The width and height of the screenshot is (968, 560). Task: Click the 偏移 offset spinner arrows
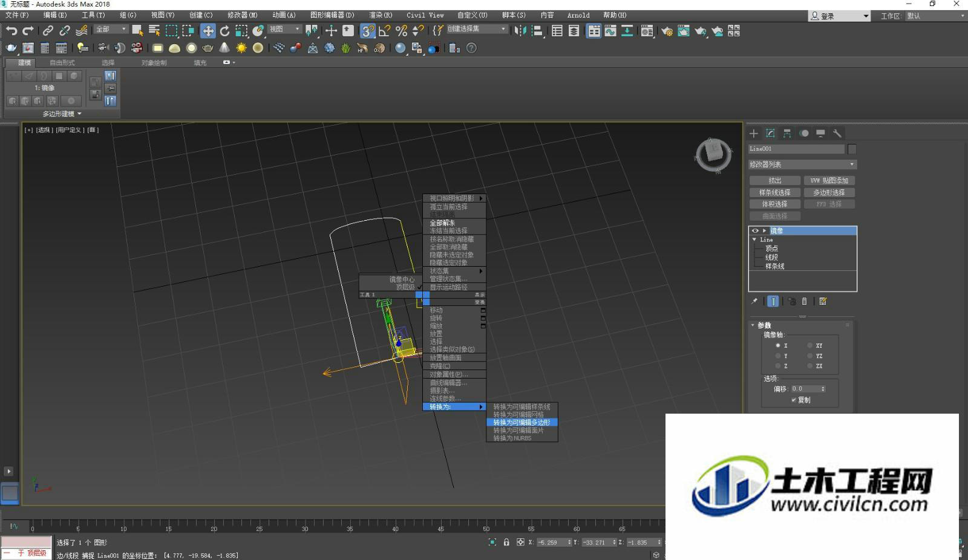[x=823, y=389]
